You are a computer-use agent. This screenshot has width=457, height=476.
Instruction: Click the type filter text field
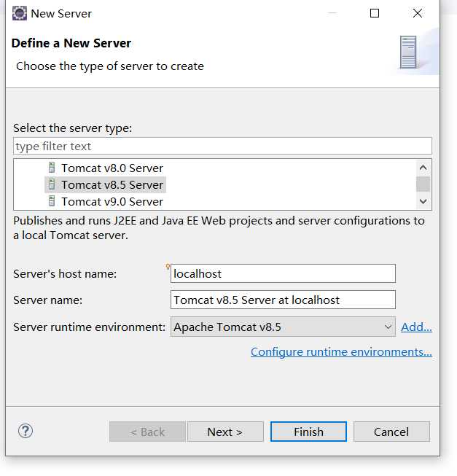[222, 146]
